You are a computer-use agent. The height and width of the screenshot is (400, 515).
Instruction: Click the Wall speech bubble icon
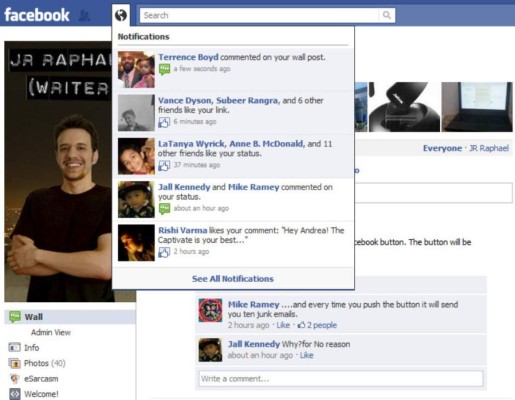pyautogui.click(x=15, y=317)
